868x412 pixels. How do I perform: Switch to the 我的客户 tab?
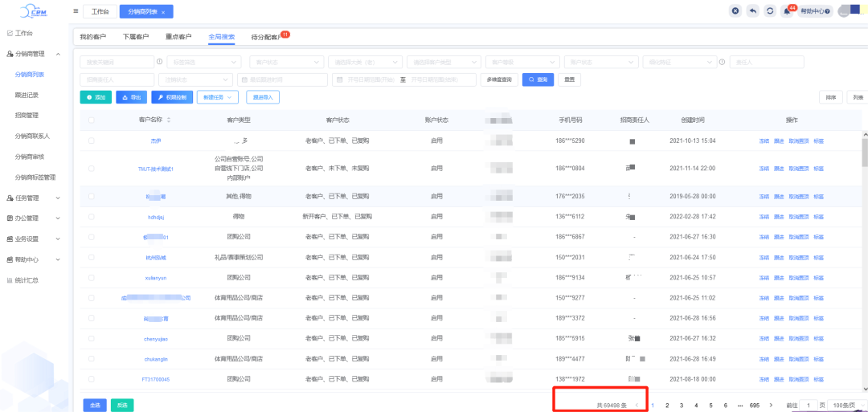(93, 37)
